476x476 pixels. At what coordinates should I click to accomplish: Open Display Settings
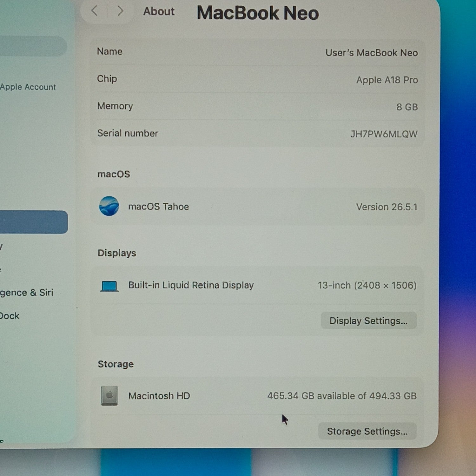[x=369, y=321]
